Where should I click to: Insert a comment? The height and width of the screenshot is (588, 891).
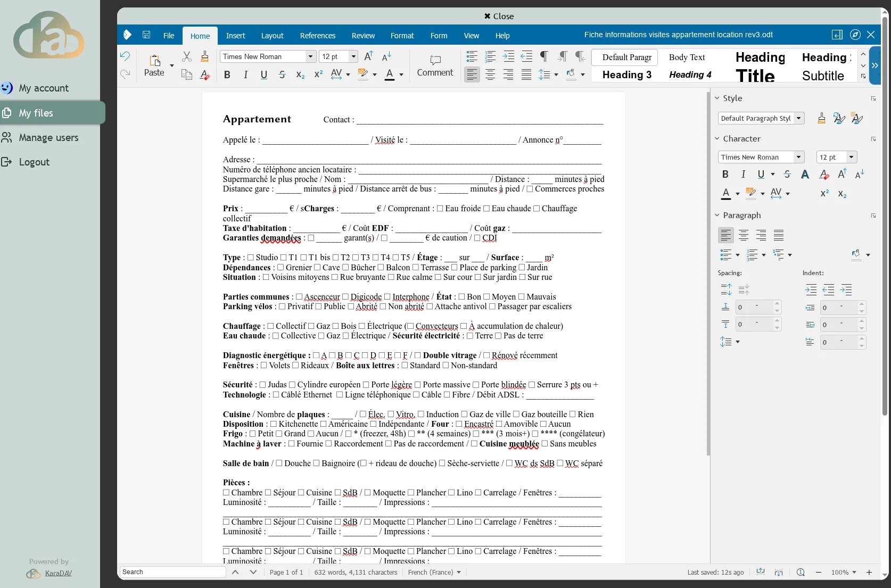click(435, 65)
